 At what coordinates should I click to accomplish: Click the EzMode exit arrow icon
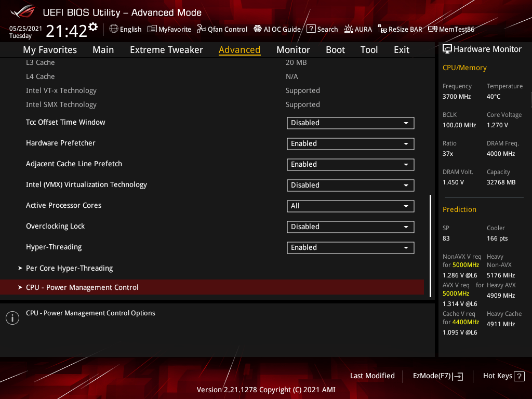click(458, 376)
